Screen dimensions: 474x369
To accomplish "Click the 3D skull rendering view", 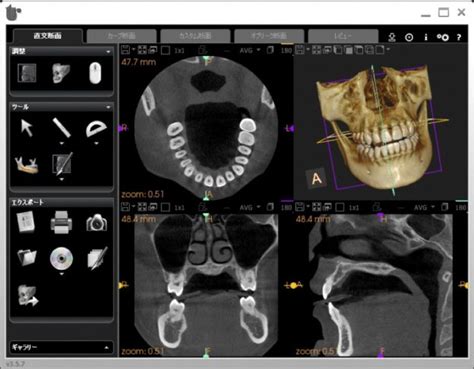I will 380,128.
